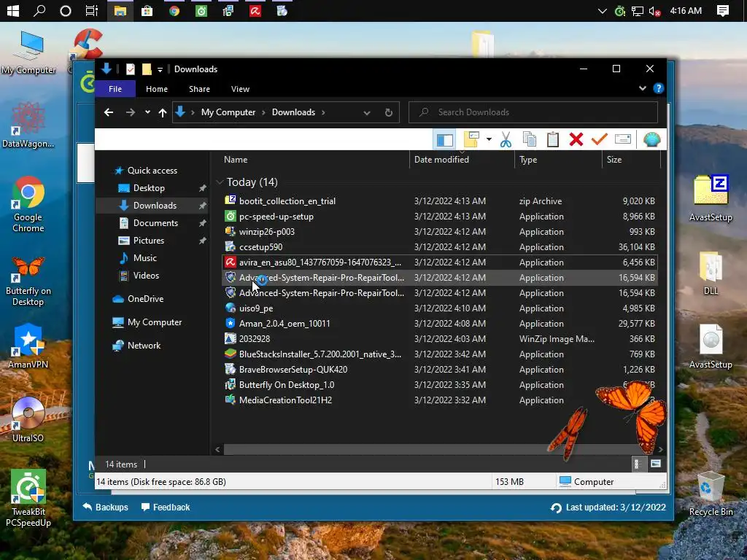Click the Cut scissors toolbar icon
The image size is (747, 560).
506,139
